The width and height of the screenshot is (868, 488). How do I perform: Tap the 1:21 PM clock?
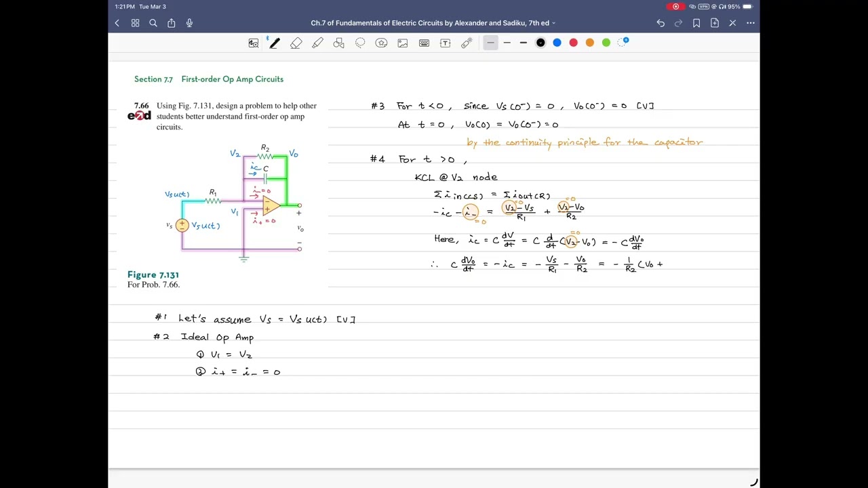pyautogui.click(x=124, y=7)
